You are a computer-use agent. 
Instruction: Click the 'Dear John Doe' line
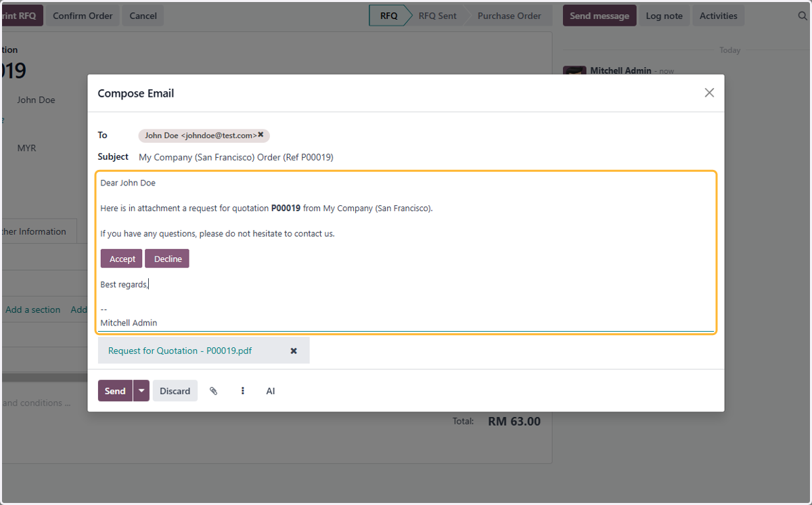[x=128, y=183]
